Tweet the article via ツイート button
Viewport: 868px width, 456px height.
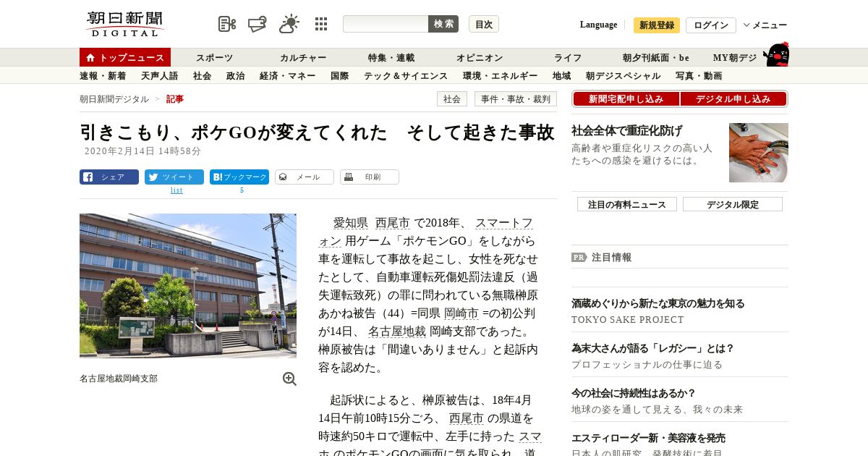point(174,177)
